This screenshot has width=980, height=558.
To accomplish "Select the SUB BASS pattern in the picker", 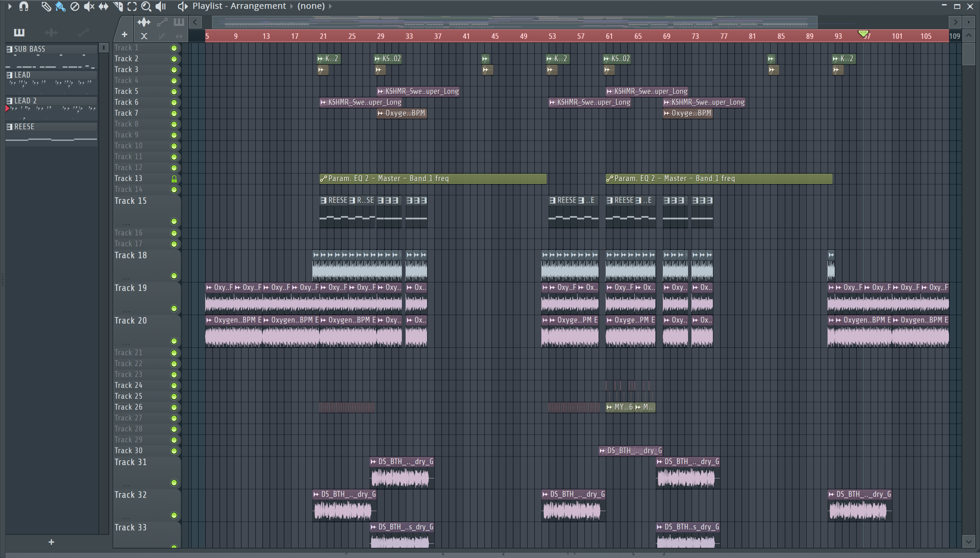I will click(x=51, y=57).
